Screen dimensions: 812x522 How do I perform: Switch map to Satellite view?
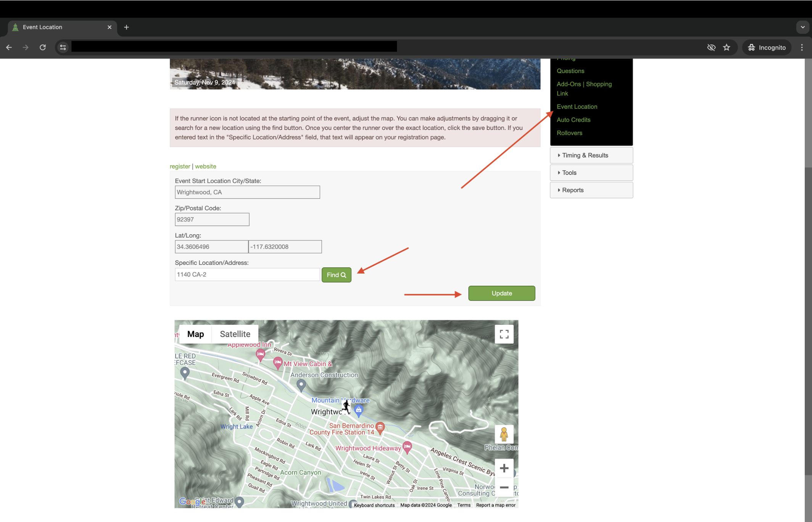click(235, 334)
